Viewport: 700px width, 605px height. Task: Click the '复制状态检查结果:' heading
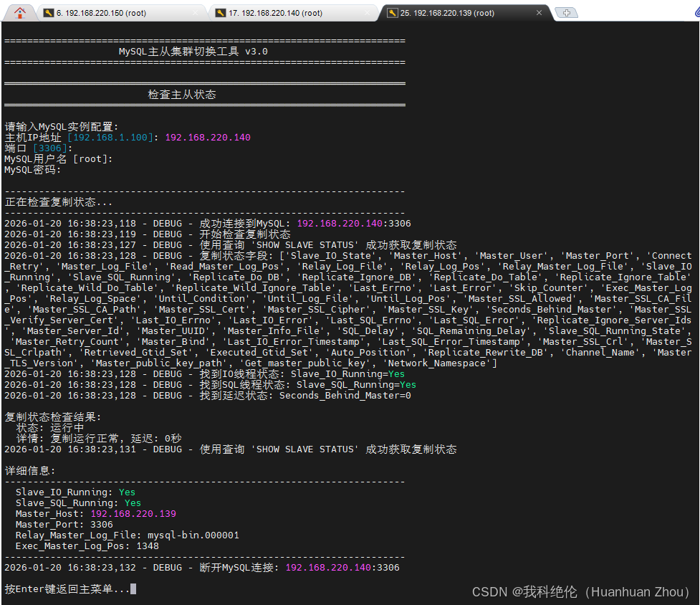[x=53, y=417]
